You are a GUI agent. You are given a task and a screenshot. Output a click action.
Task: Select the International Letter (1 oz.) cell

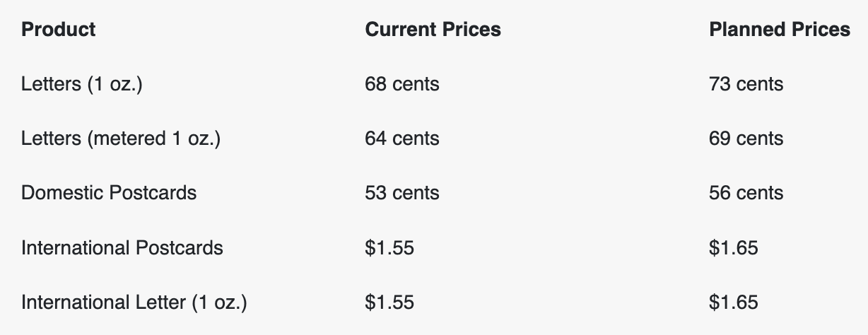click(x=134, y=302)
